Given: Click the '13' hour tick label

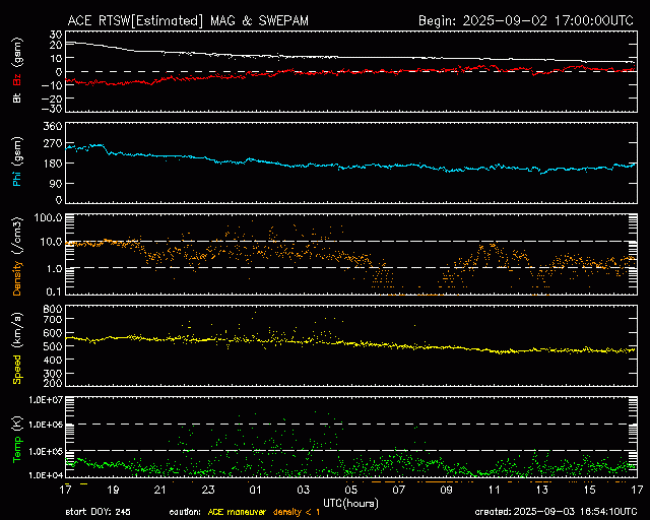Looking at the screenshot, I should (x=542, y=490).
